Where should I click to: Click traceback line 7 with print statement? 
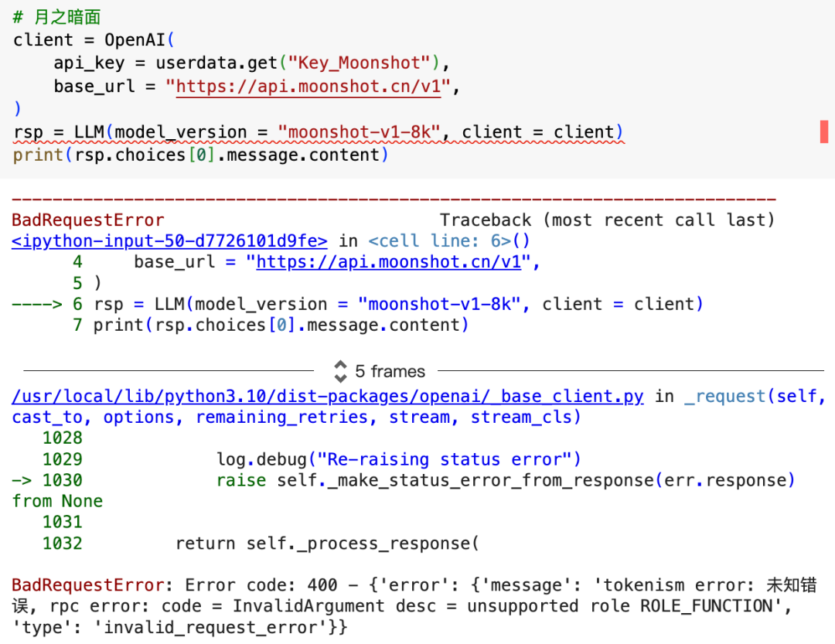[x=271, y=325]
